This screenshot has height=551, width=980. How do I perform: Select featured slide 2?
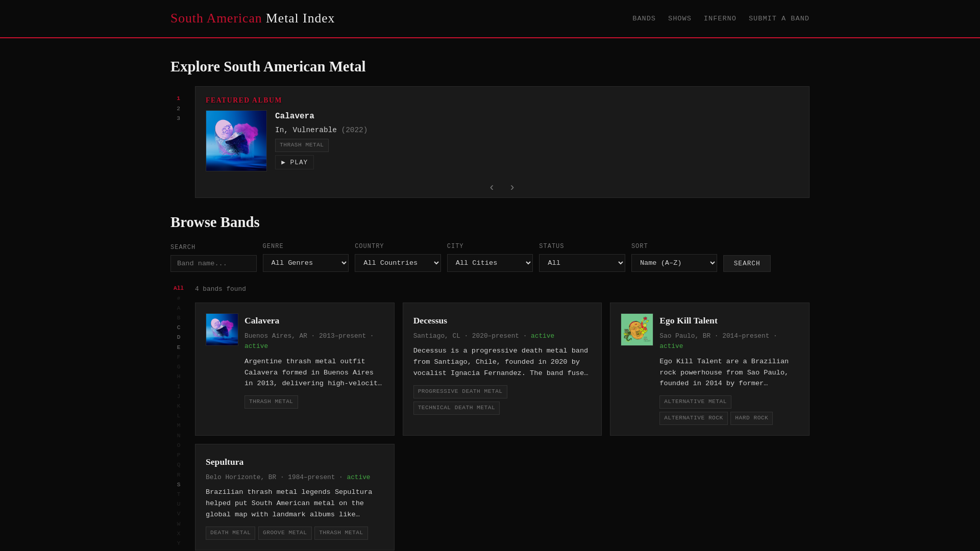[179, 109]
